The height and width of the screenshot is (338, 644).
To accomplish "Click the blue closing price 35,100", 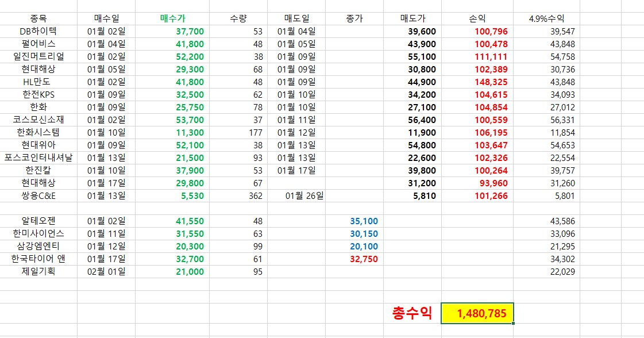I will (354, 221).
